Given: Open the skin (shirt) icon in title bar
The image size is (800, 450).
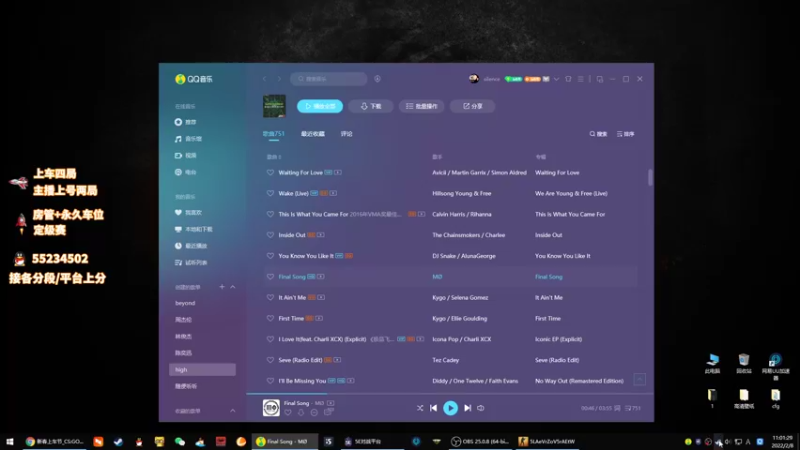Looking at the screenshot, I should click(568, 79).
